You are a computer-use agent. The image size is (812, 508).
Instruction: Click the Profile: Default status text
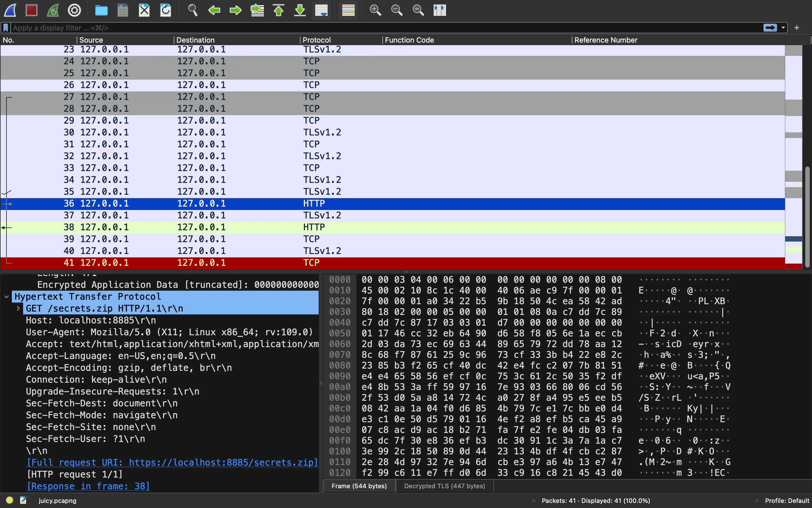tap(787, 501)
